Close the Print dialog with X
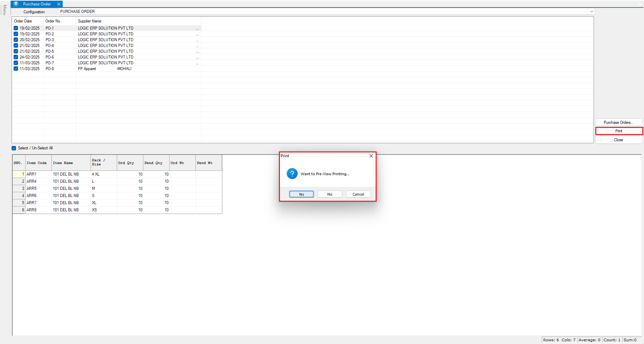This screenshot has width=644, height=344. [371, 156]
